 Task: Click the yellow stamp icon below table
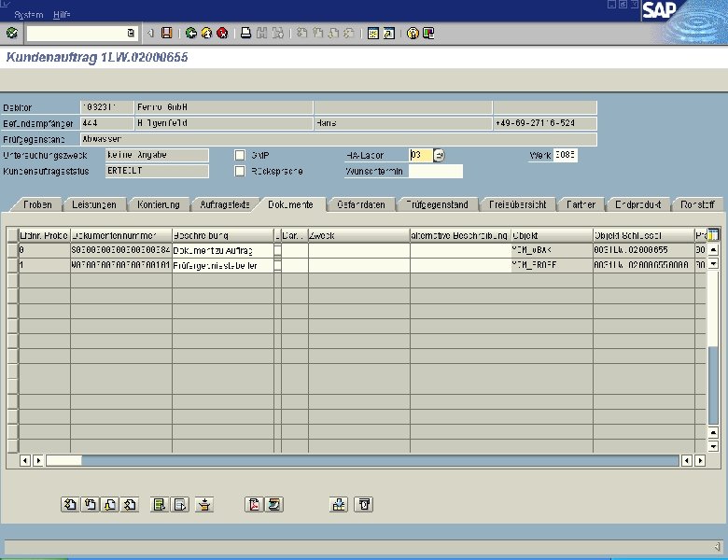(x=204, y=504)
